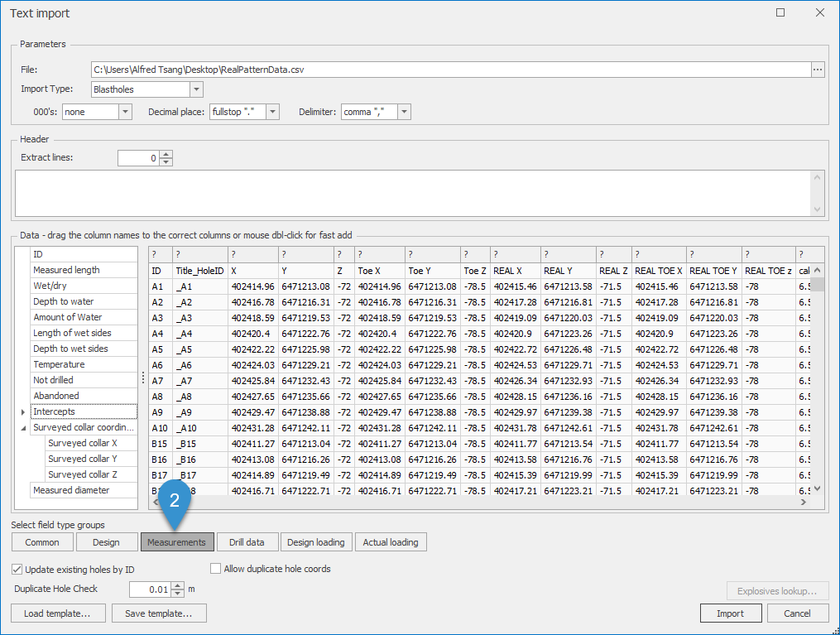Screen dimensions: 840x635
Task: Open the Import Type dropdown
Action: tap(197, 89)
